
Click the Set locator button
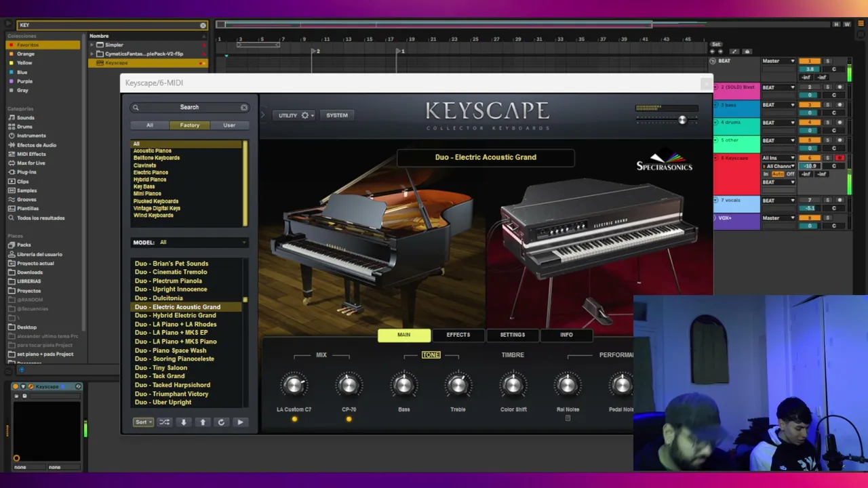point(716,44)
